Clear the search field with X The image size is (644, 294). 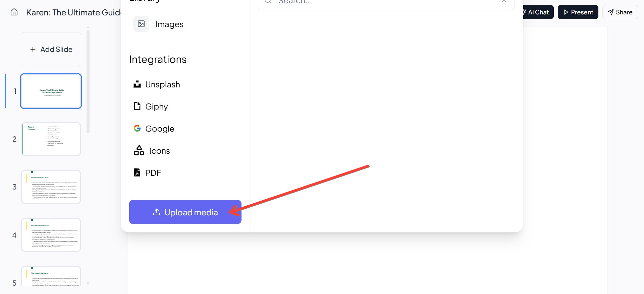[503, 2]
